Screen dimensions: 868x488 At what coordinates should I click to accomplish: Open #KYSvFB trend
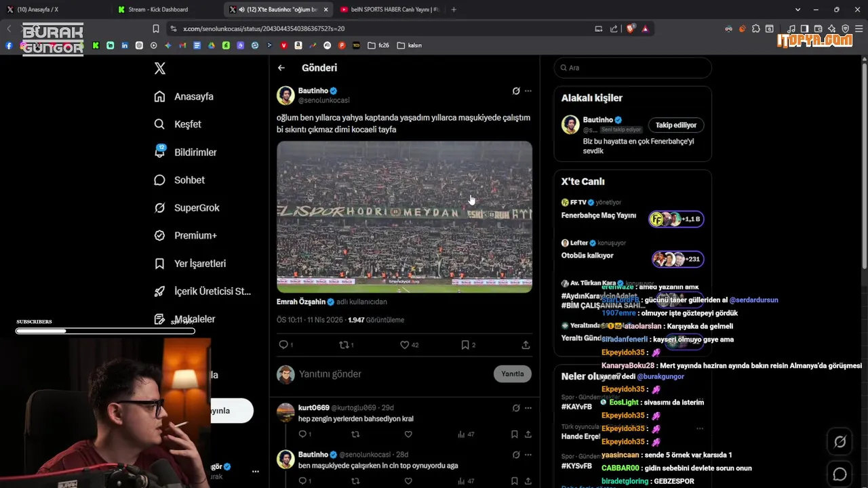pos(576,466)
